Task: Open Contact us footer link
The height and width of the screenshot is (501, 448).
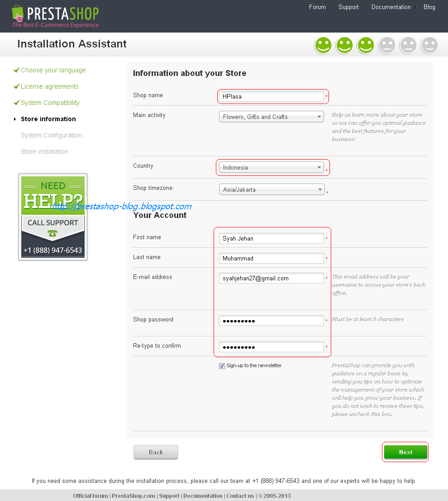Action: click(240, 496)
